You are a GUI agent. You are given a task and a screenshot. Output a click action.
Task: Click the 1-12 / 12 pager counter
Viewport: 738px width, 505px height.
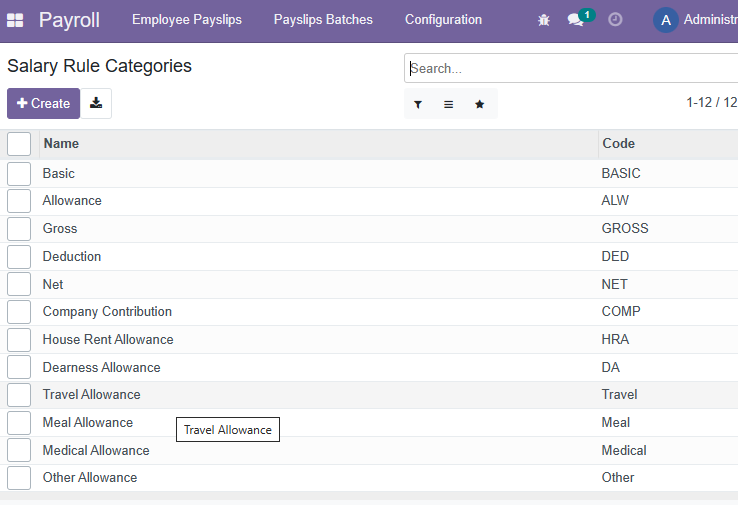point(712,103)
